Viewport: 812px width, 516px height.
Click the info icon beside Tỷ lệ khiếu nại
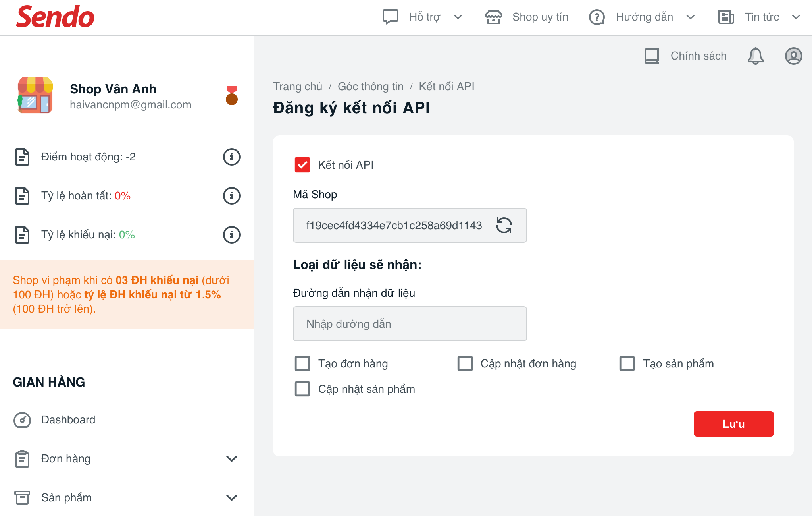click(231, 235)
